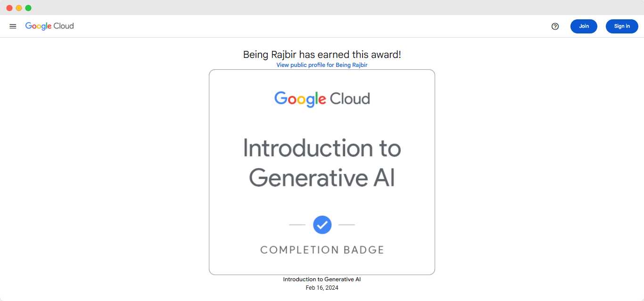Viewport: 644px width, 301px height.
Task: Open View public profile for Being Rajbir
Action: tap(322, 65)
